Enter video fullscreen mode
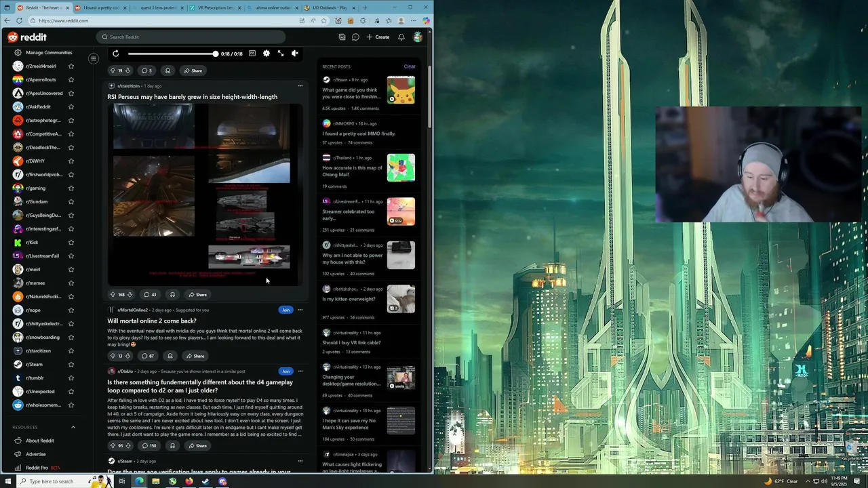868x488 pixels. pos(281,54)
